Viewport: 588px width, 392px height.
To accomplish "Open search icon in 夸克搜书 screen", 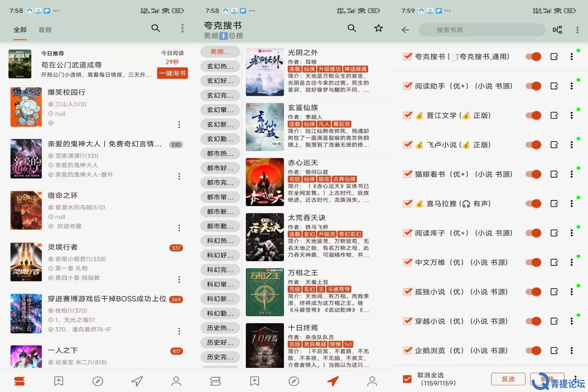I will (x=352, y=28).
